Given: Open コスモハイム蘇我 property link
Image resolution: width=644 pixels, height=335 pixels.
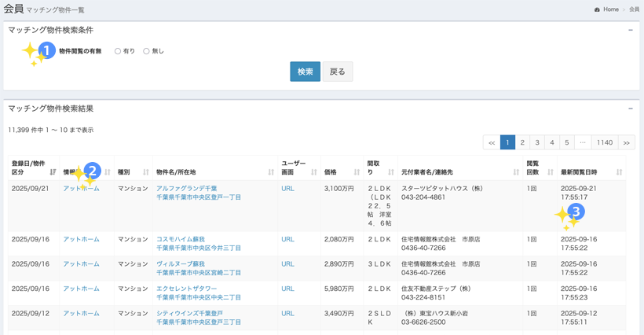Looking at the screenshot, I should click(x=181, y=239).
